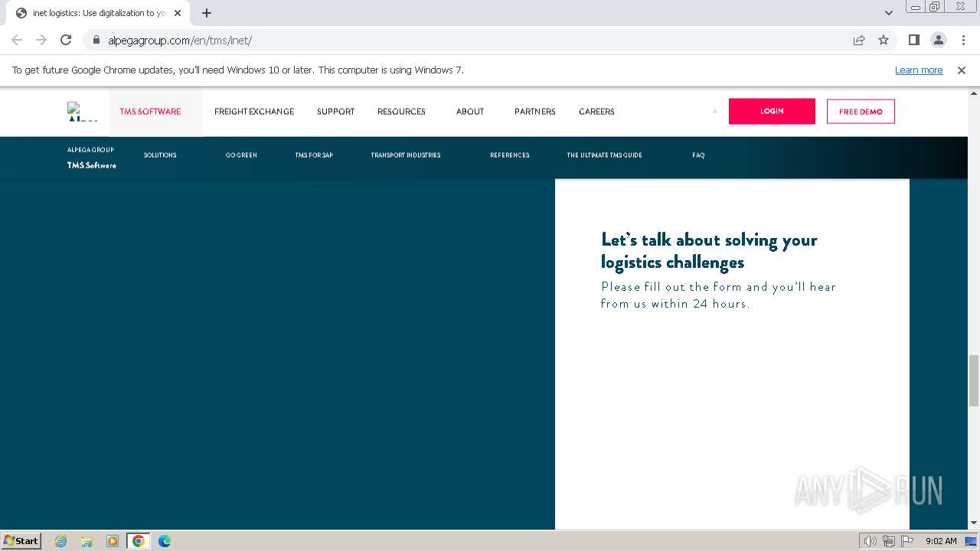Image resolution: width=980 pixels, height=551 pixels.
Task: Dismiss the Chrome update notification bar
Action: [x=962, y=70]
